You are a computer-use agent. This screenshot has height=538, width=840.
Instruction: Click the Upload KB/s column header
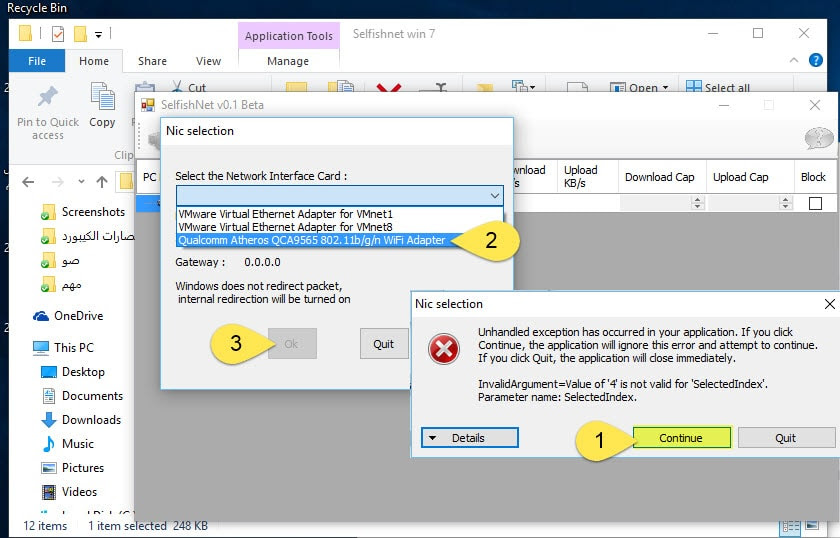click(x=587, y=177)
